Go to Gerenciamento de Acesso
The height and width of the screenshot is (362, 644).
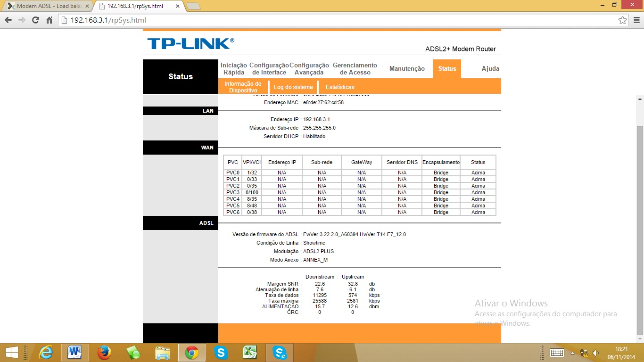(x=355, y=69)
